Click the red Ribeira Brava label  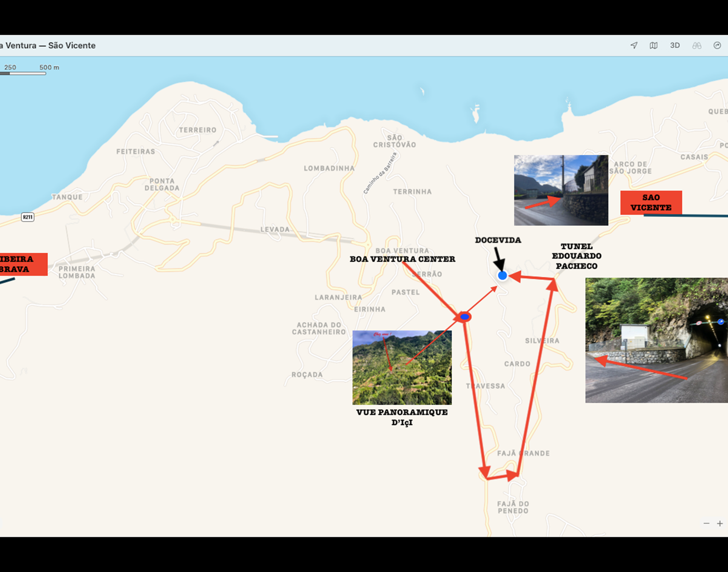pyautogui.click(x=21, y=264)
